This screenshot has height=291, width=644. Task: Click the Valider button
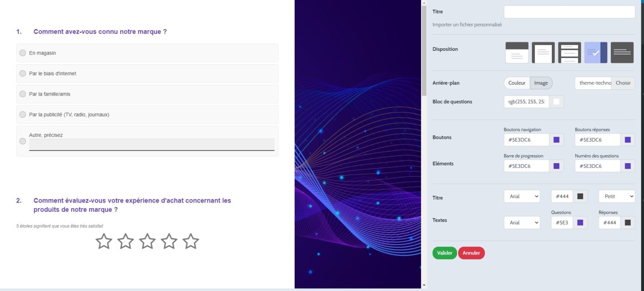click(x=444, y=253)
